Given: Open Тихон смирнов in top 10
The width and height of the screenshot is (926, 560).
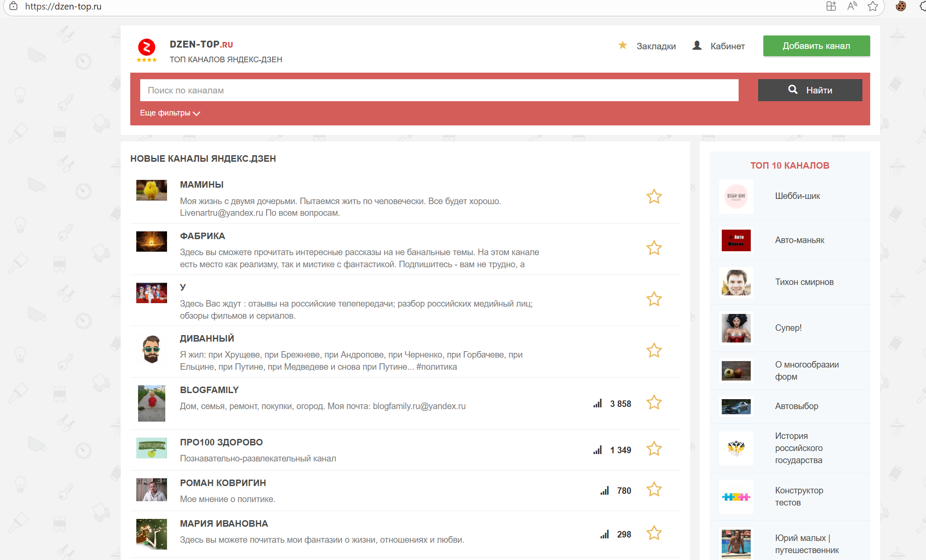Looking at the screenshot, I should 804,282.
